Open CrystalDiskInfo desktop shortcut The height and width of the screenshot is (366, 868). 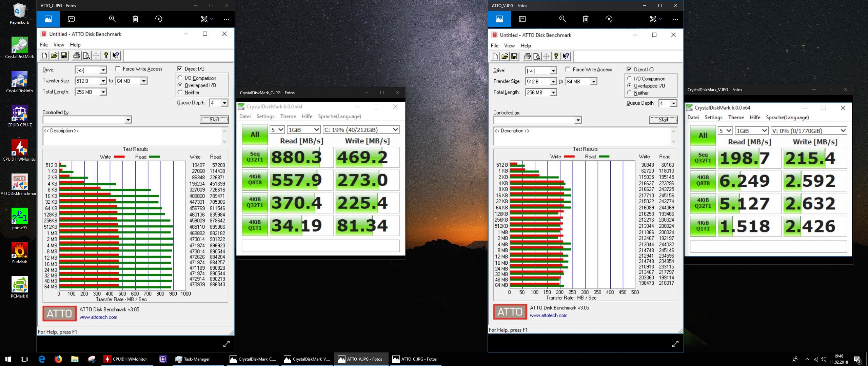(19, 80)
